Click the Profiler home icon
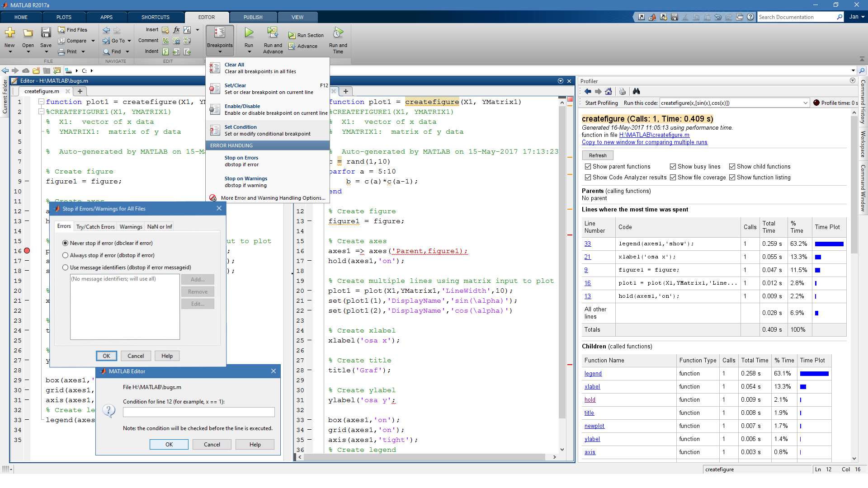This screenshot has width=868, height=488. click(x=609, y=91)
